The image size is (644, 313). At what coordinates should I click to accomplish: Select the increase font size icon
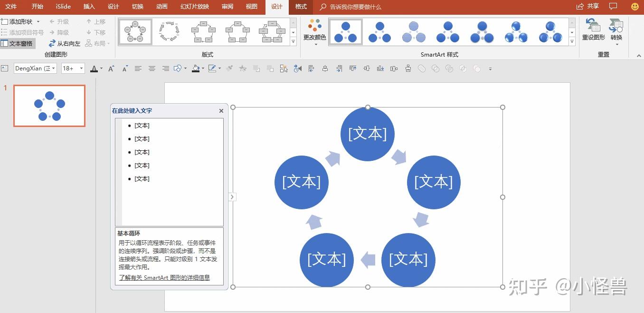pos(111,68)
